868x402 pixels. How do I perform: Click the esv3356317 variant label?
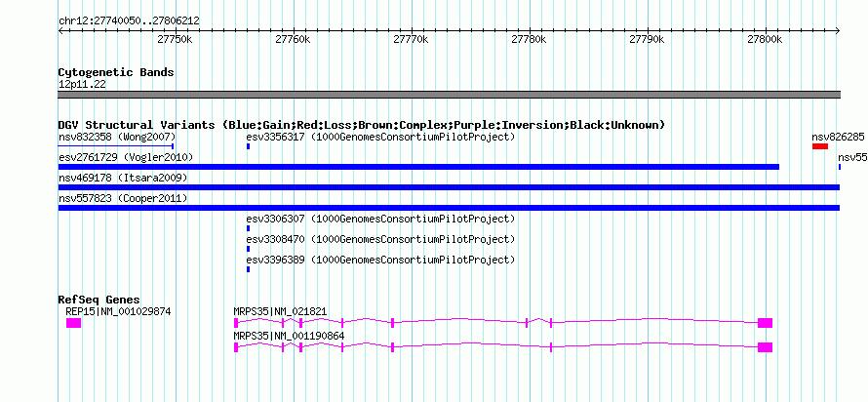pos(381,137)
